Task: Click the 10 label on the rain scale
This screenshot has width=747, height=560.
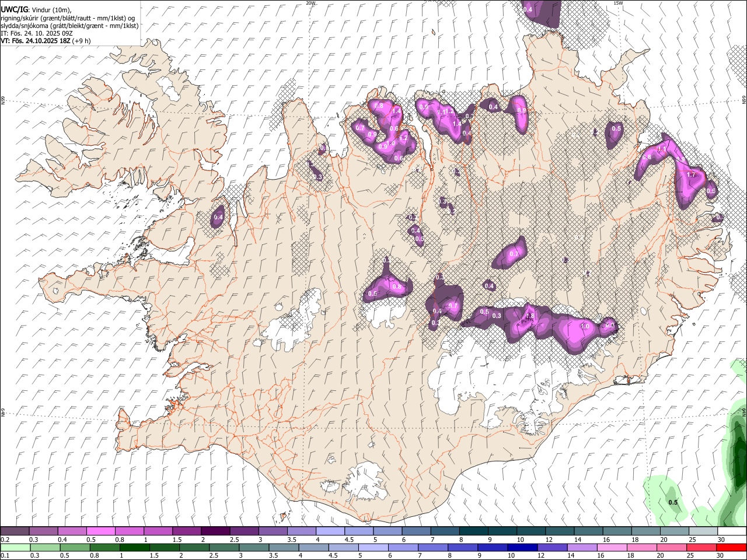Action: [511, 555]
